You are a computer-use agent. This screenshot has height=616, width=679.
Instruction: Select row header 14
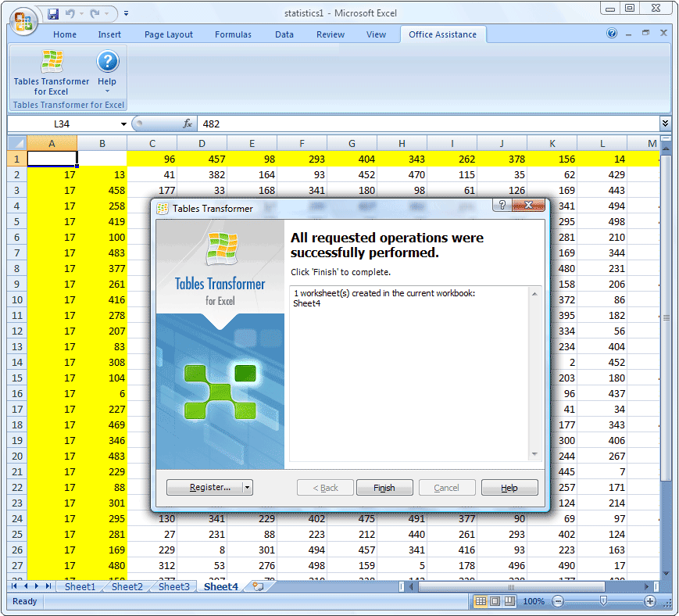tap(17, 362)
